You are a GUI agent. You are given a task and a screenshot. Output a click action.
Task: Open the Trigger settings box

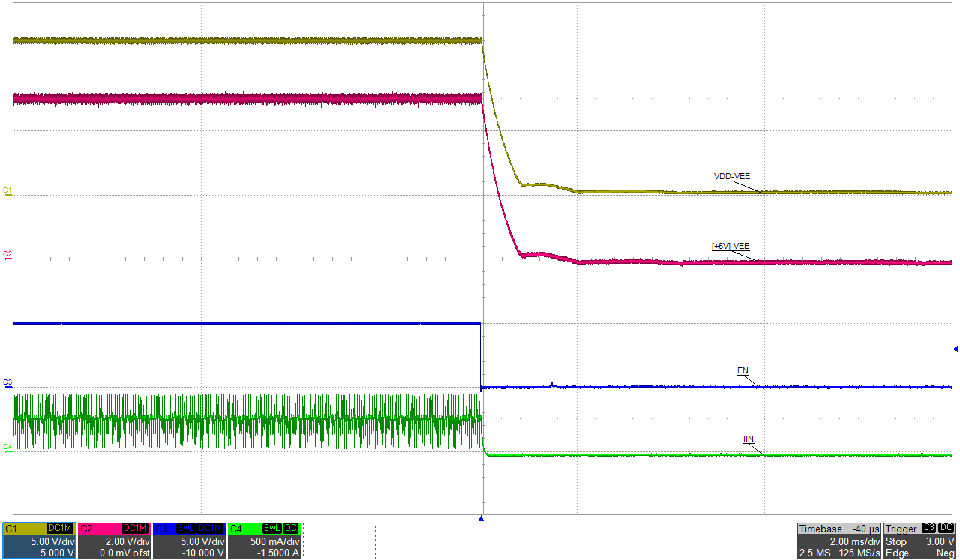(x=921, y=541)
